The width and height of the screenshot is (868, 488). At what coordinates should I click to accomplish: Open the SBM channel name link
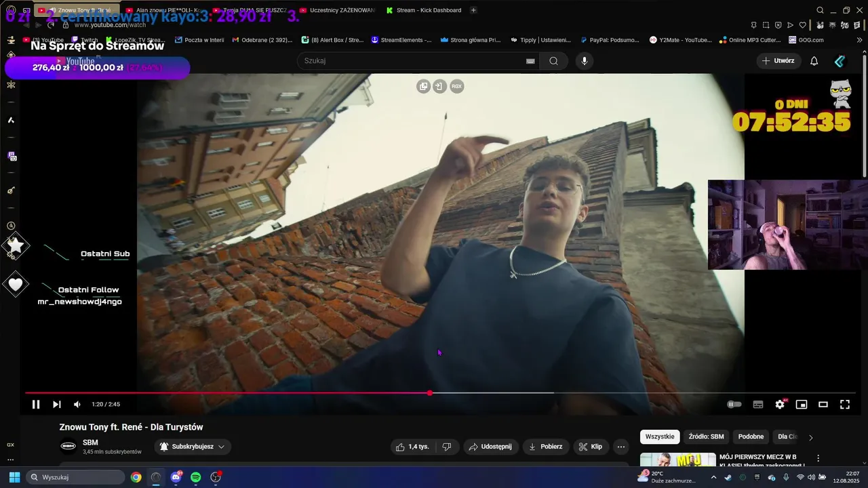click(x=90, y=443)
